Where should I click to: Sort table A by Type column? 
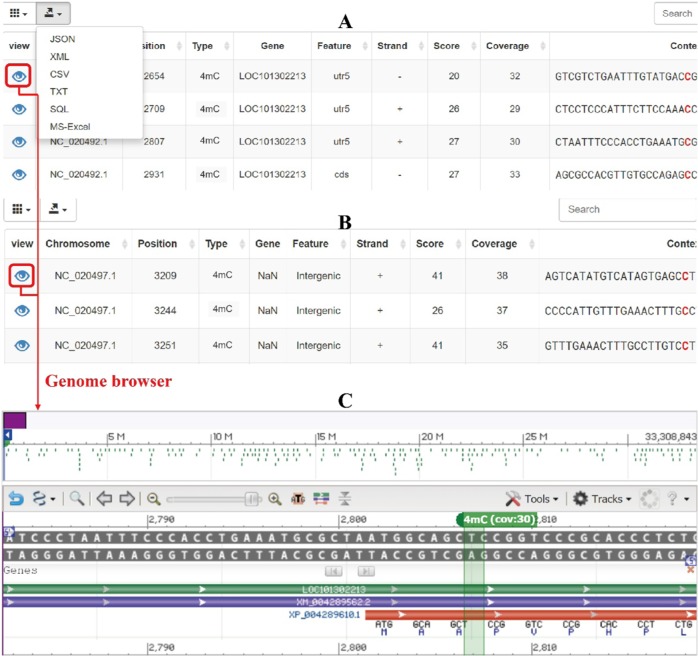pos(210,46)
